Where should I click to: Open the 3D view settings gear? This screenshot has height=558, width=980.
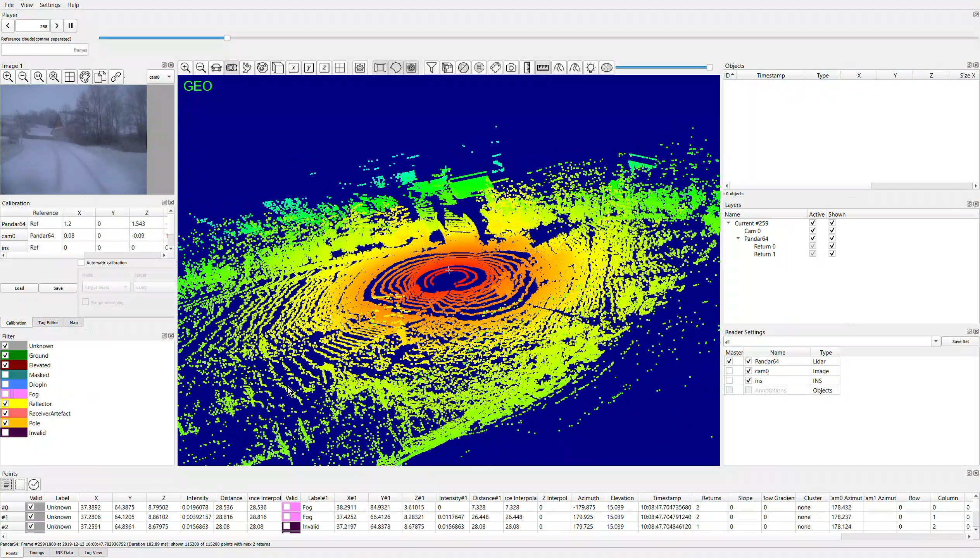coord(360,68)
